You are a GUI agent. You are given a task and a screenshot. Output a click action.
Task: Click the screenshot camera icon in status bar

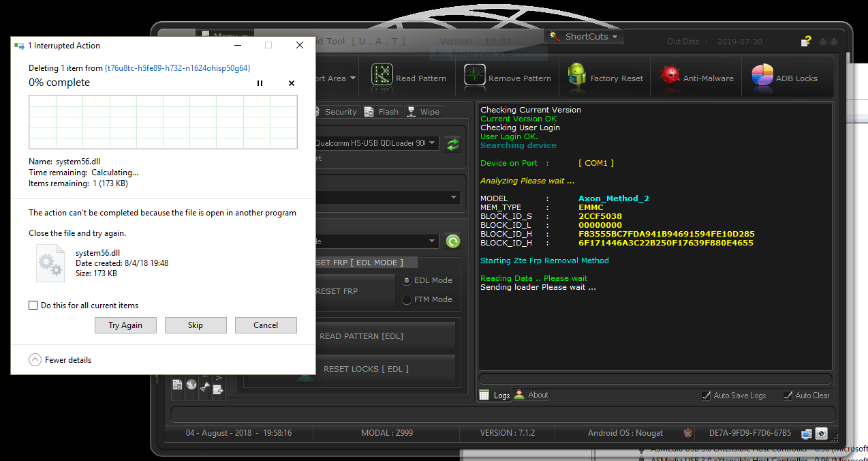822,433
